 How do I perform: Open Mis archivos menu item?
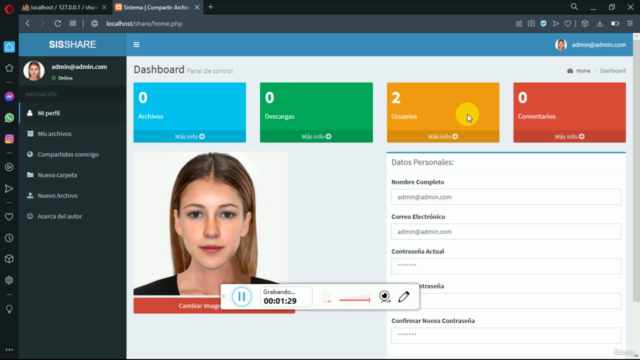73,134
